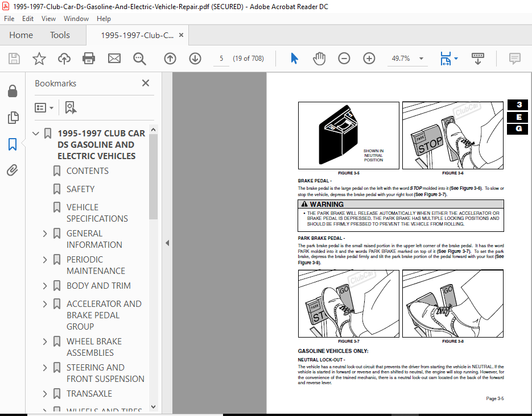Open fit page options dropdown arrow
532x416 pixels.
[x=456, y=59]
